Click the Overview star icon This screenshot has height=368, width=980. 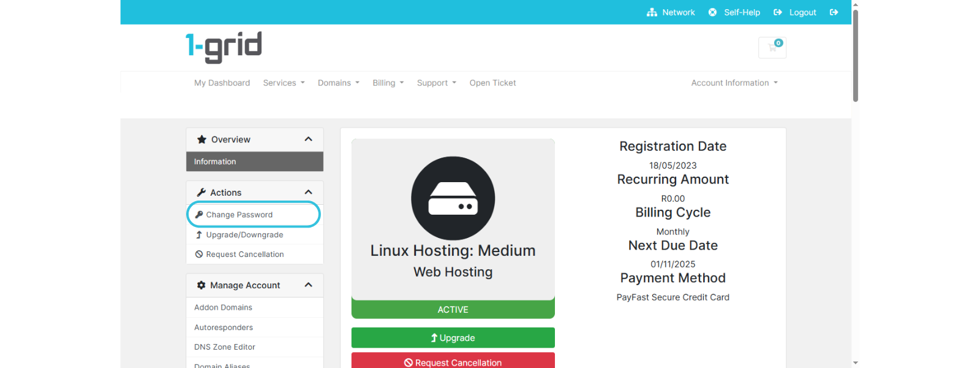click(202, 140)
